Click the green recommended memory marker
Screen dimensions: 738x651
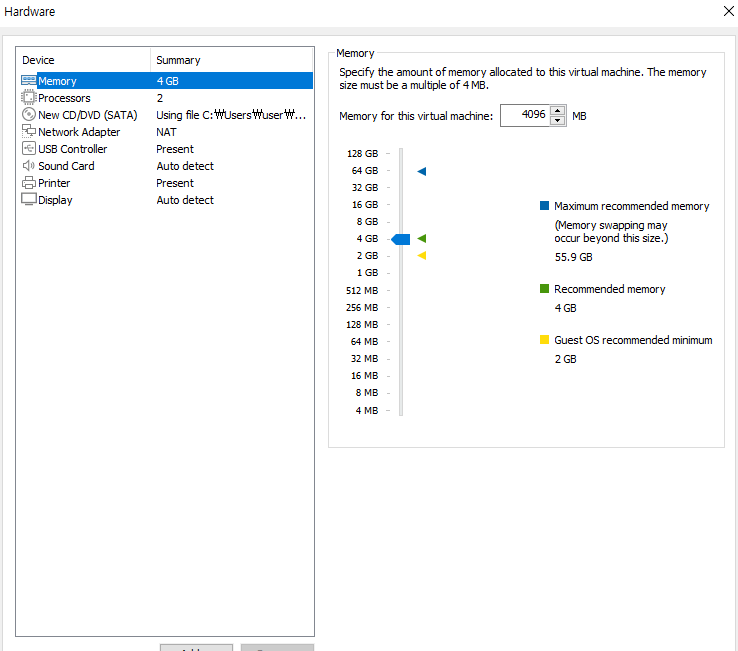(x=422, y=239)
